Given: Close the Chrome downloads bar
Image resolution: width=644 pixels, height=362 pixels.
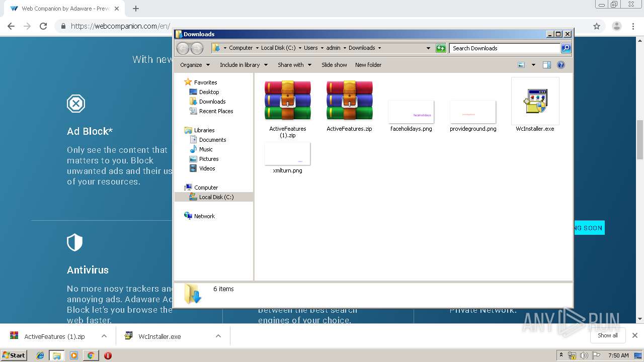Looking at the screenshot, I should coord(635,335).
